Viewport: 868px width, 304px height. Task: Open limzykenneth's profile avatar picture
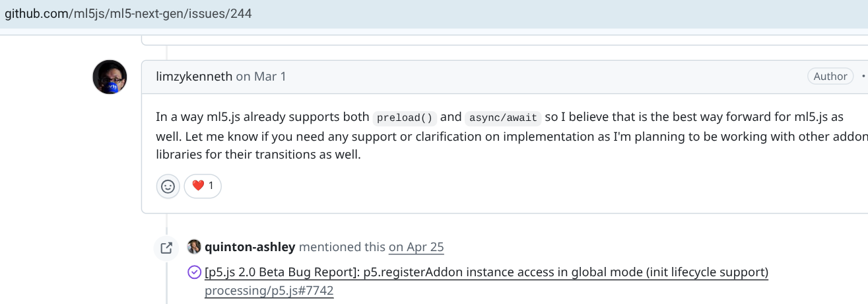click(x=110, y=77)
